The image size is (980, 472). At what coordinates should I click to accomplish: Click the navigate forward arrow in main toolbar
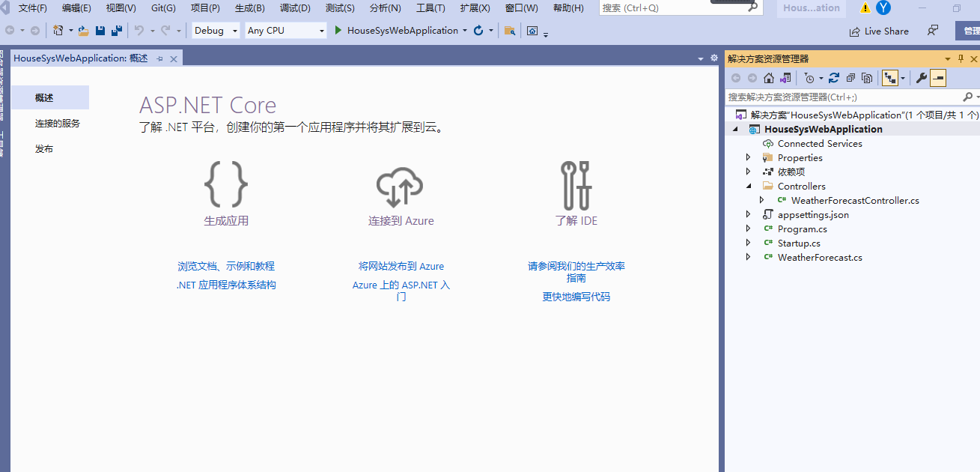(x=34, y=31)
